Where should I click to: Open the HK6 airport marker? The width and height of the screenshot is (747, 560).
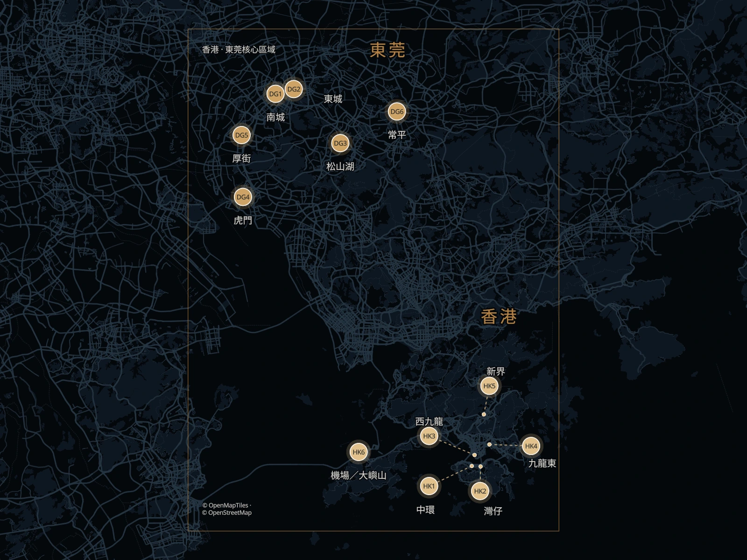(x=359, y=452)
